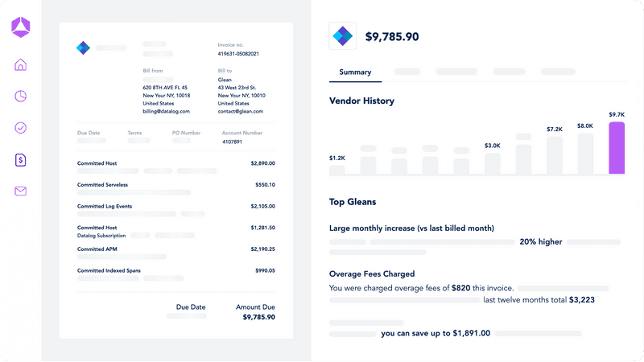The height and width of the screenshot is (362, 644).
Task: Click the Large monthly increase glean heading
Action: click(411, 228)
